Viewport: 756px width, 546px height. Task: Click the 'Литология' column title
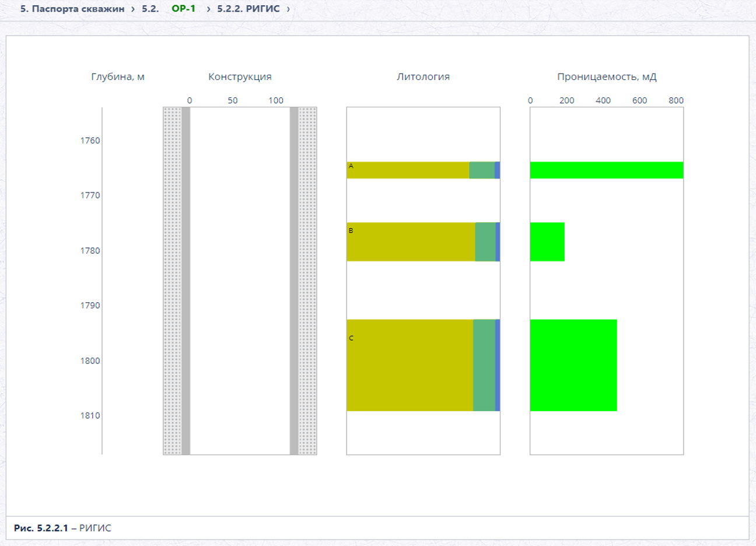[423, 76]
